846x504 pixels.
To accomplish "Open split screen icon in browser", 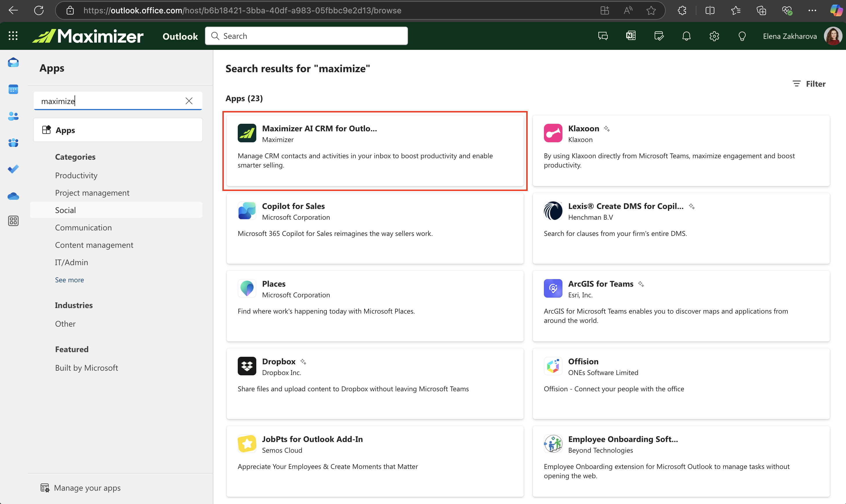I will [710, 10].
